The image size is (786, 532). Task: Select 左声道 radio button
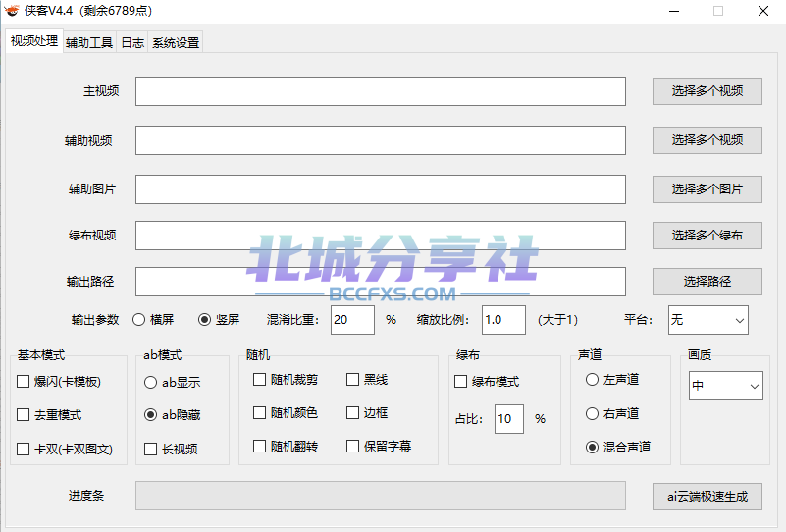point(592,380)
